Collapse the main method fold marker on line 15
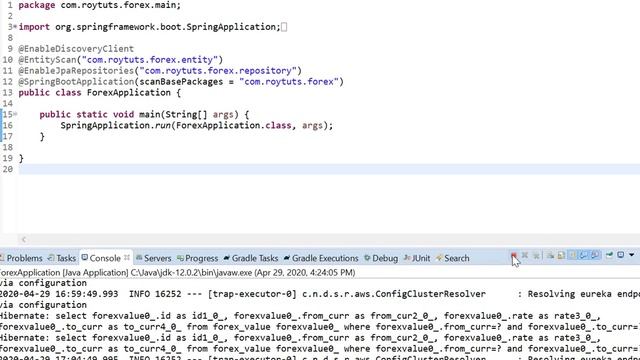640x360 pixels. [15, 114]
